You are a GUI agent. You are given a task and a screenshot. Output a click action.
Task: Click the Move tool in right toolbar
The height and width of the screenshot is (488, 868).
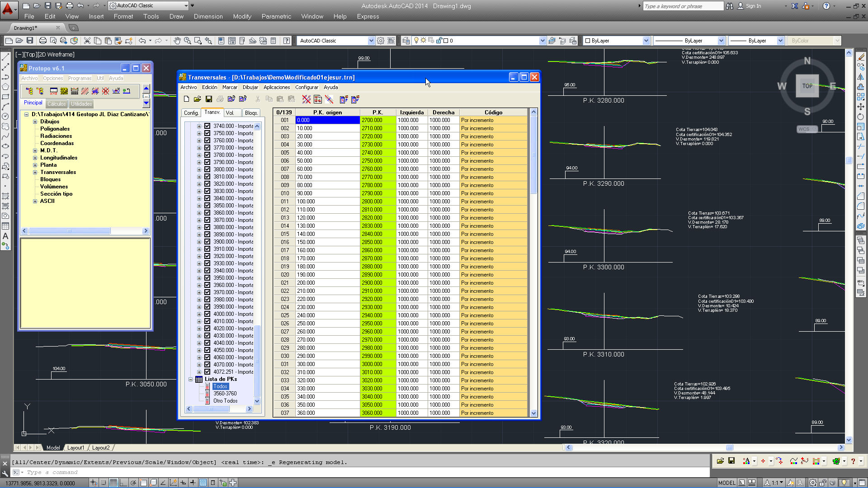861,107
